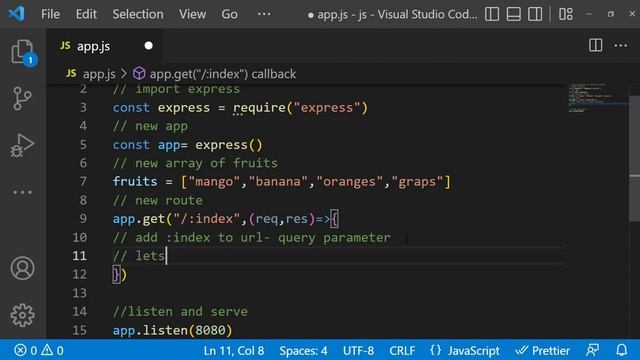
Task: Toggle the primary side bar layout
Action: click(x=492, y=14)
